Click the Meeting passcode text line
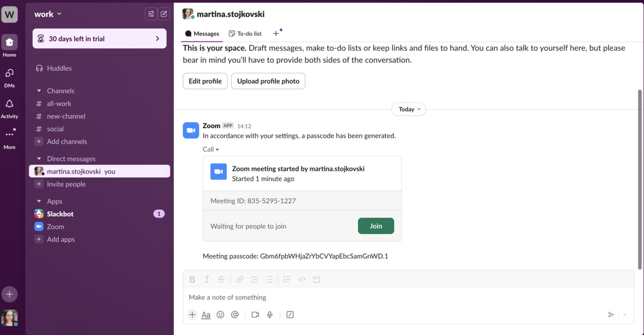This screenshot has width=644, height=335. [295, 256]
